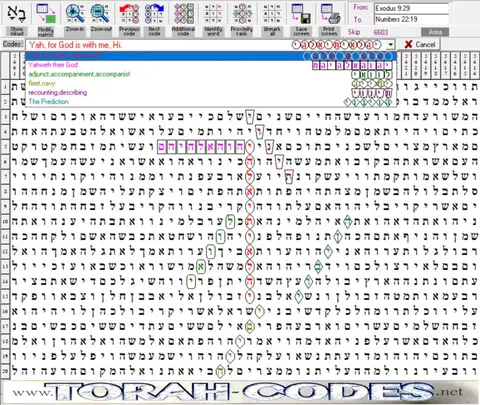
Task: Click the To field showing Numbers 22:19
Action: 411,19
